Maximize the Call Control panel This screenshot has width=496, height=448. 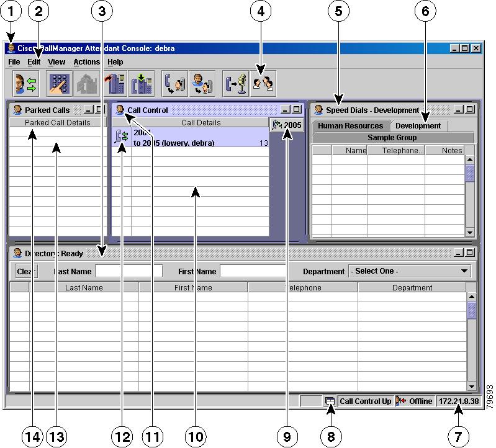(296, 109)
